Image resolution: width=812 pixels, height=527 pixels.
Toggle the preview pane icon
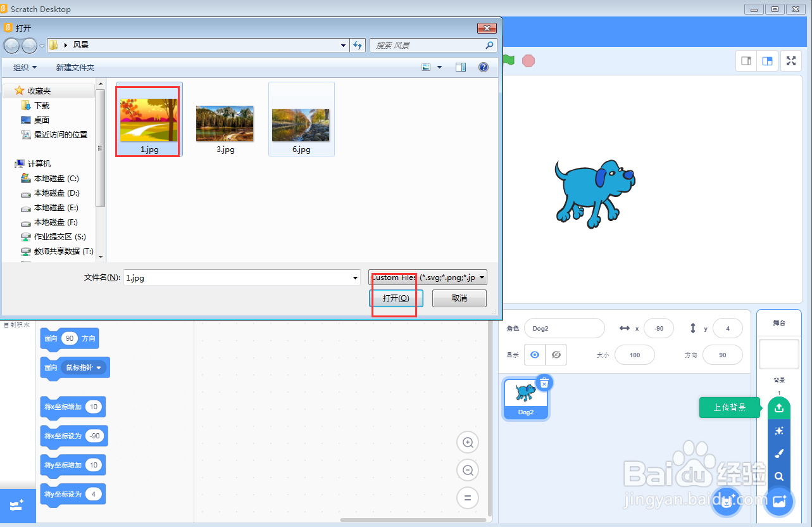point(461,67)
